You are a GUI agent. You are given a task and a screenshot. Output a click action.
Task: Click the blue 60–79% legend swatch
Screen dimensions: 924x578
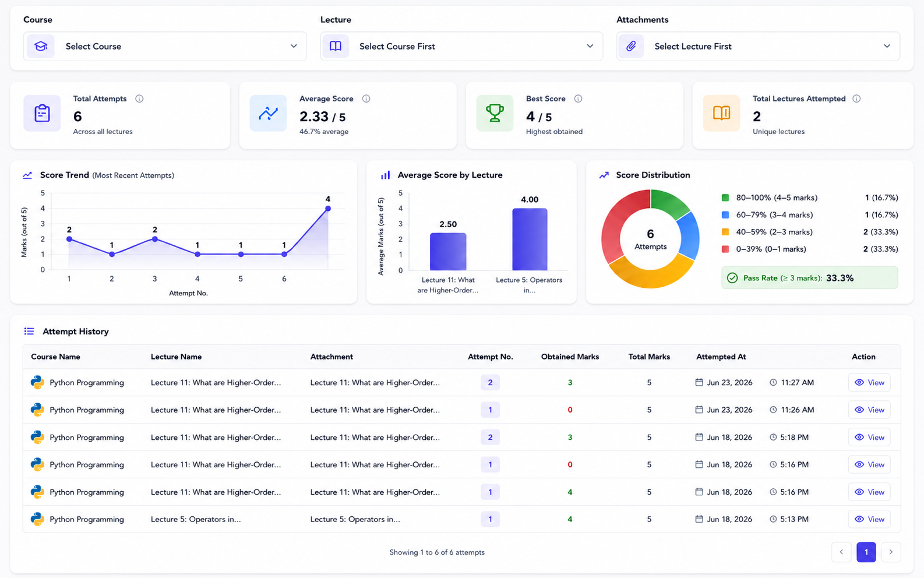(x=725, y=214)
